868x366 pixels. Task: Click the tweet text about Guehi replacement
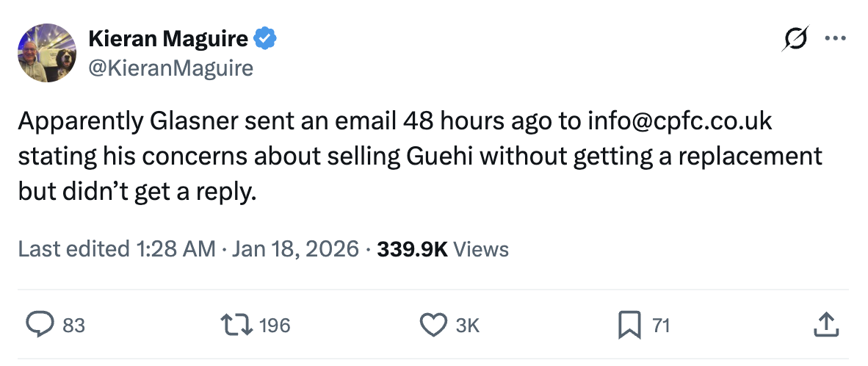(x=419, y=156)
